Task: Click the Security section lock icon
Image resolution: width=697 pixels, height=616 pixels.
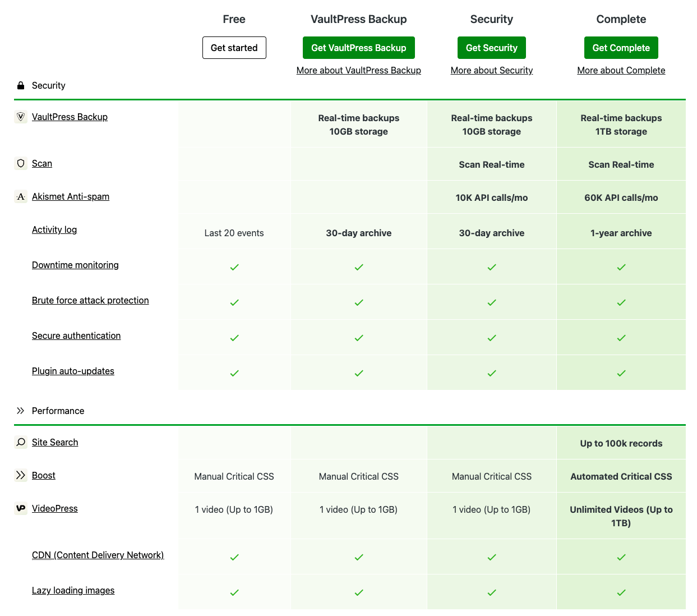Action: tap(21, 85)
